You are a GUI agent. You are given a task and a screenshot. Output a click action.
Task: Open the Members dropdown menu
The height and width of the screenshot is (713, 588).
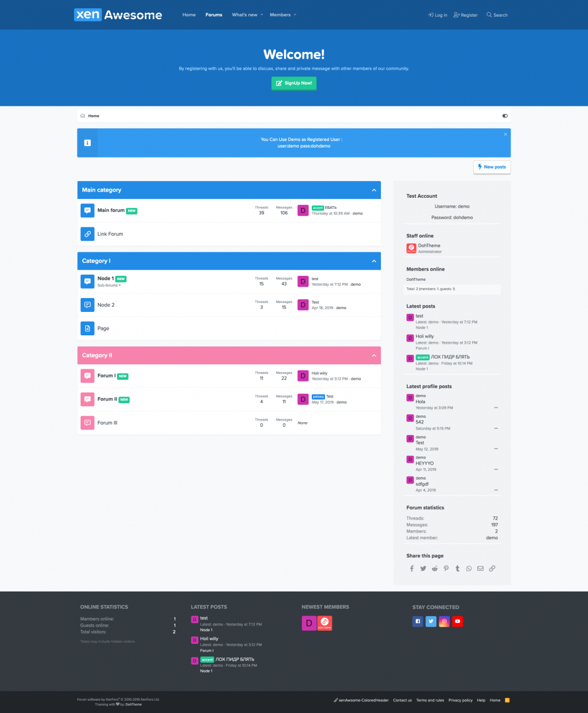coord(283,15)
